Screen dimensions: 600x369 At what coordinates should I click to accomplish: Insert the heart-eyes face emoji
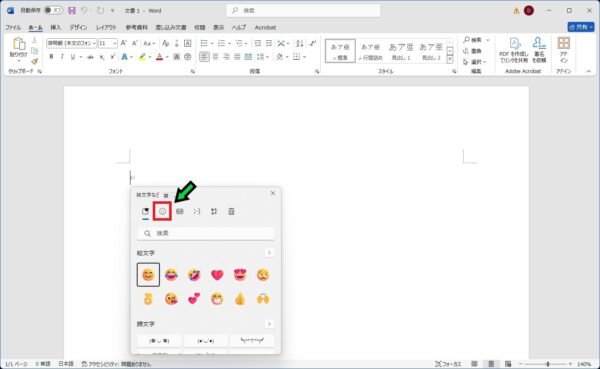[240, 275]
